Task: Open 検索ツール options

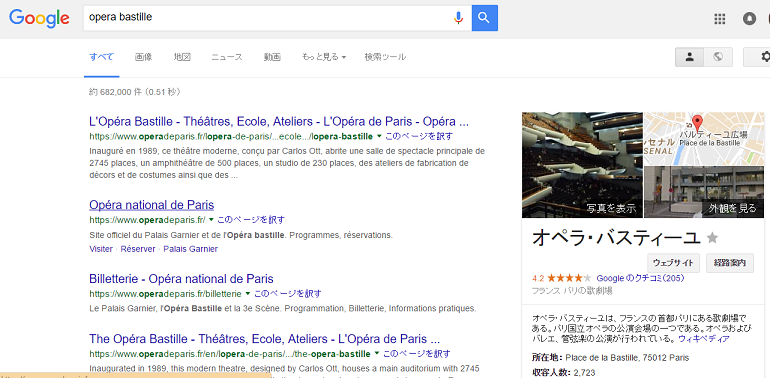Action: (385, 57)
